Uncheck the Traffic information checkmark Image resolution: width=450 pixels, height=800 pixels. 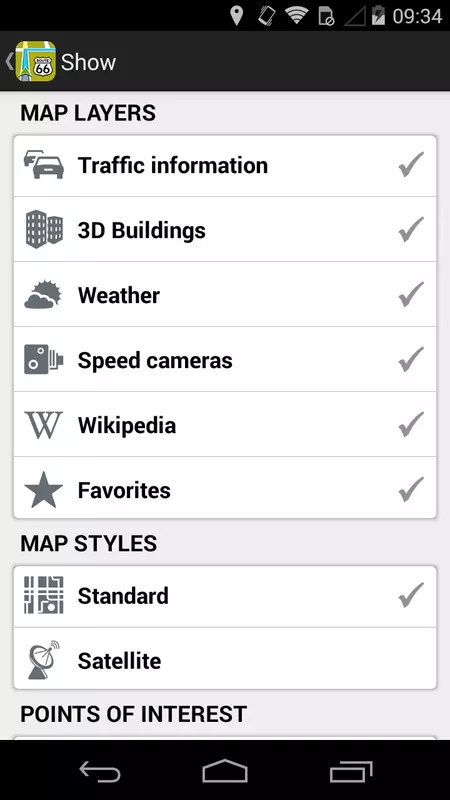point(411,164)
